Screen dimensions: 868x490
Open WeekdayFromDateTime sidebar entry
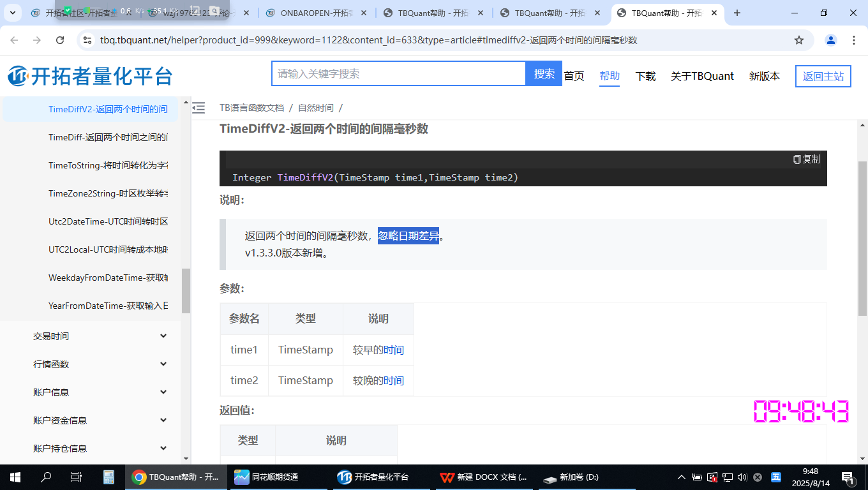108,278
